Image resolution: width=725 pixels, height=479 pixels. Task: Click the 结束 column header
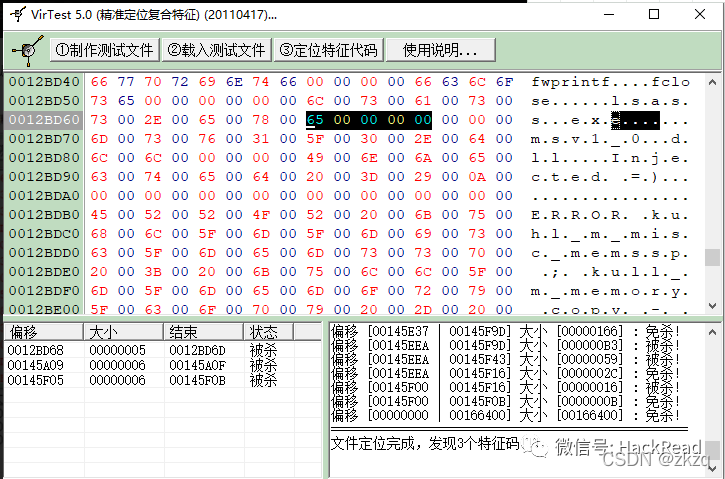203,332
